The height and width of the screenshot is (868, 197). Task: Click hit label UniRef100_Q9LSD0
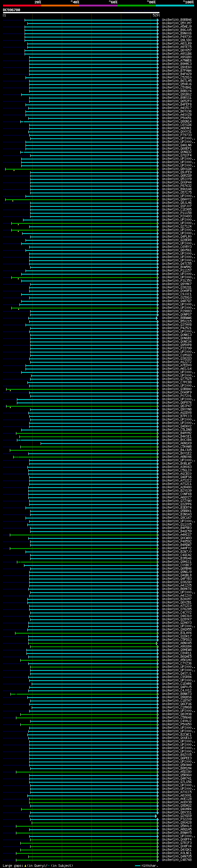(177, 40)
